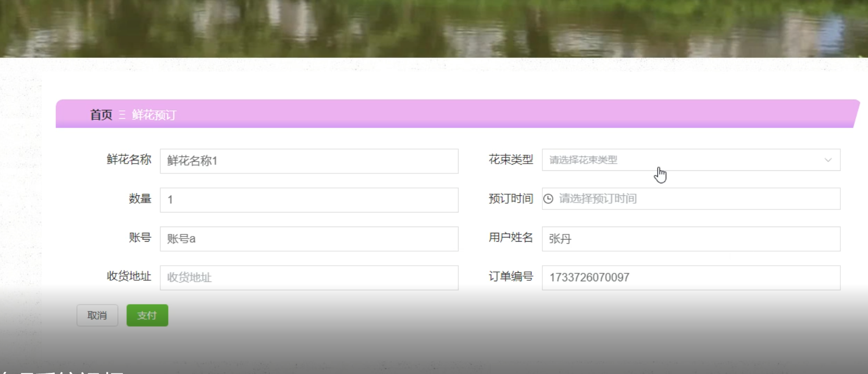Click the 订单编号 field label
The image size is (868, 374).
(x=511, y=276)
